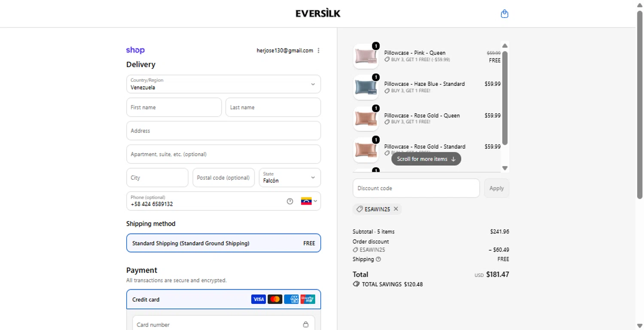
Task: Focus the Address input field
Action: 223,131
